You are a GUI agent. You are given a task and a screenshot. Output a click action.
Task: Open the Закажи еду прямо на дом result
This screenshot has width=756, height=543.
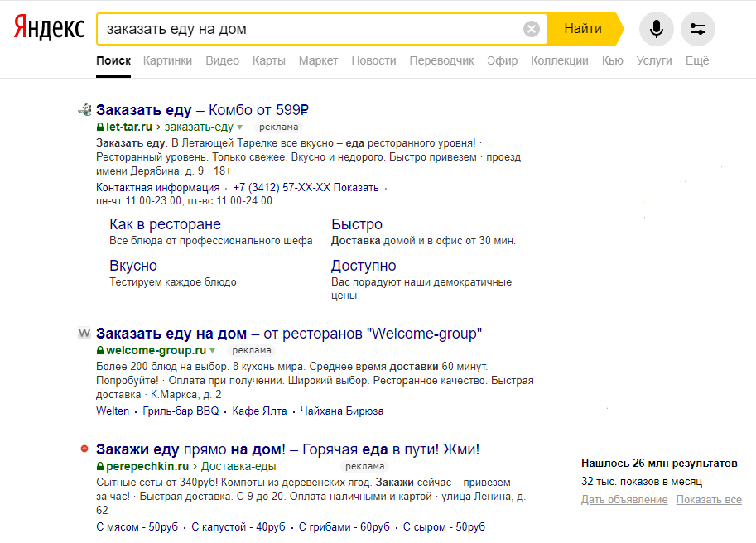coord(288,449)
